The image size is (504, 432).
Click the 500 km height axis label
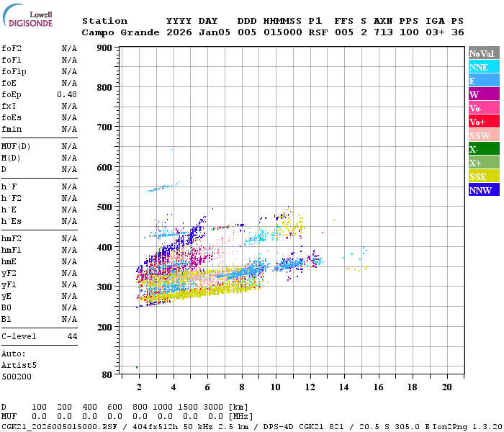pyautogui.click(x=104, y=207)
